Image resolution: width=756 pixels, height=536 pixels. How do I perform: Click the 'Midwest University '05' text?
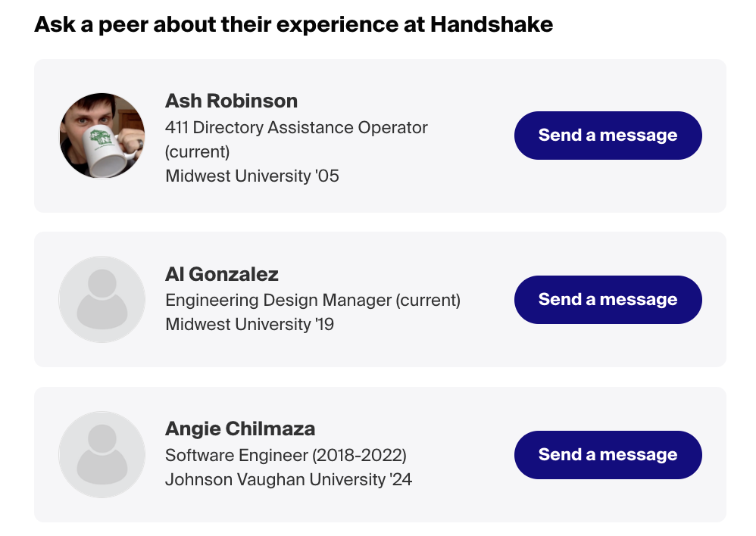coord(251,176)
